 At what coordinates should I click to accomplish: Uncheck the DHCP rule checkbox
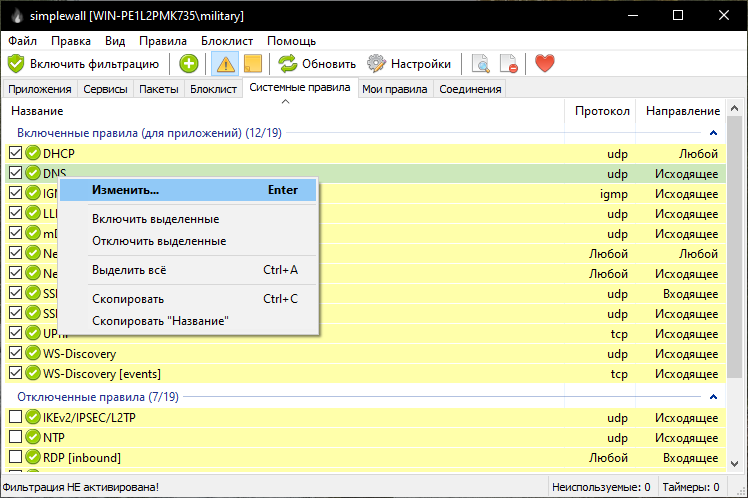(16, 154)
